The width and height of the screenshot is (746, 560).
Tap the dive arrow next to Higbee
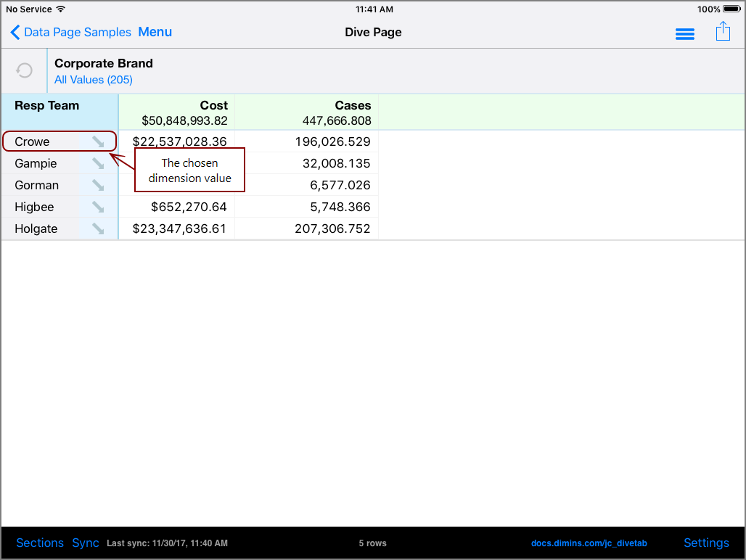click(98, 207)
